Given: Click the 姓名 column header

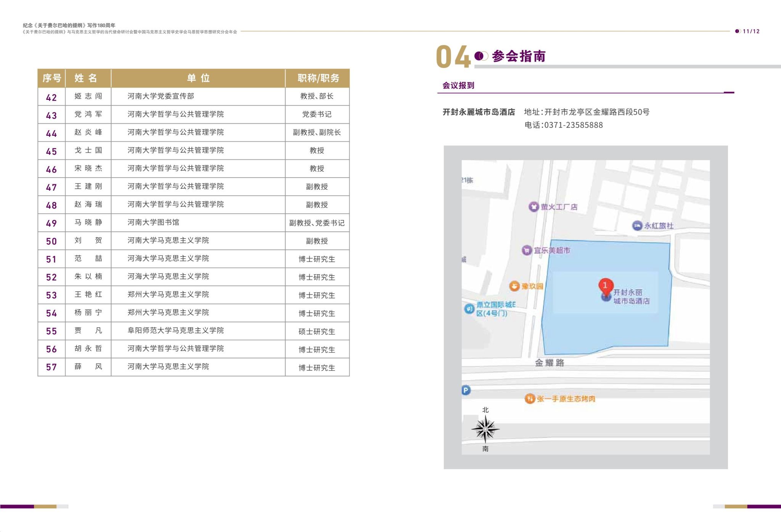Looking at the screenshot, I should (x=86, y=78).
